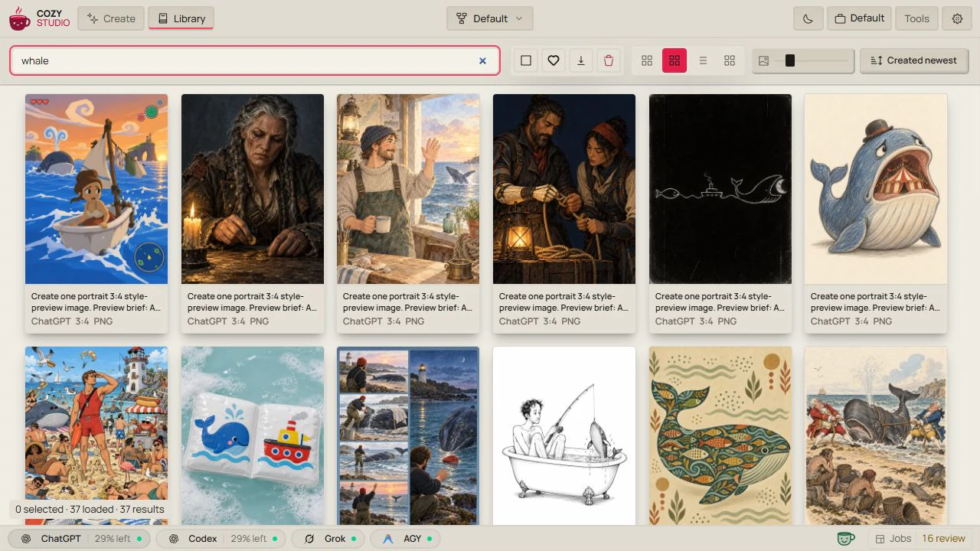
Task: Click the download icon in the toolbar
Action: [581, 60]
